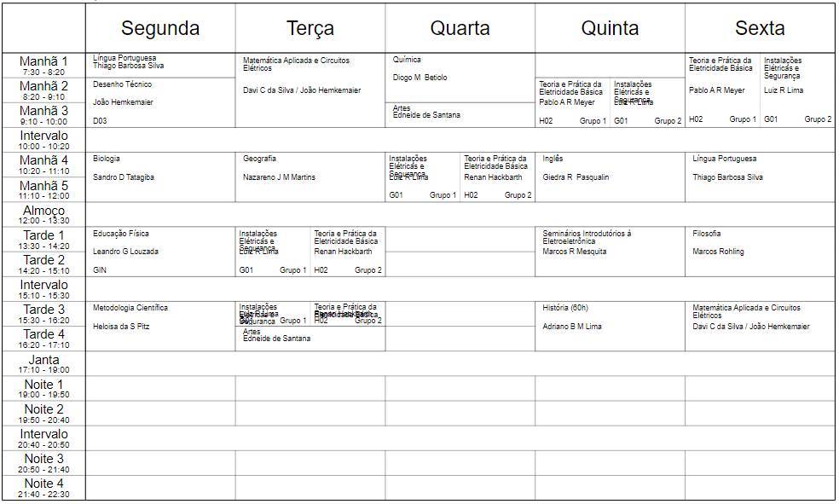Click the empty Noite 1 Segunda cell
This screenshot has height=504, width=839.
pyautogui.click(x=160, y=389)
